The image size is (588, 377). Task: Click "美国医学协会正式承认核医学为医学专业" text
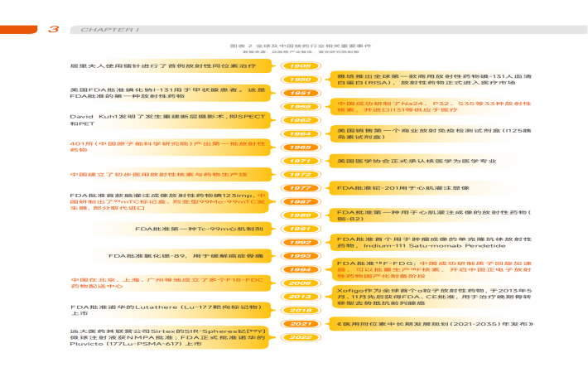tap(417, 161)
